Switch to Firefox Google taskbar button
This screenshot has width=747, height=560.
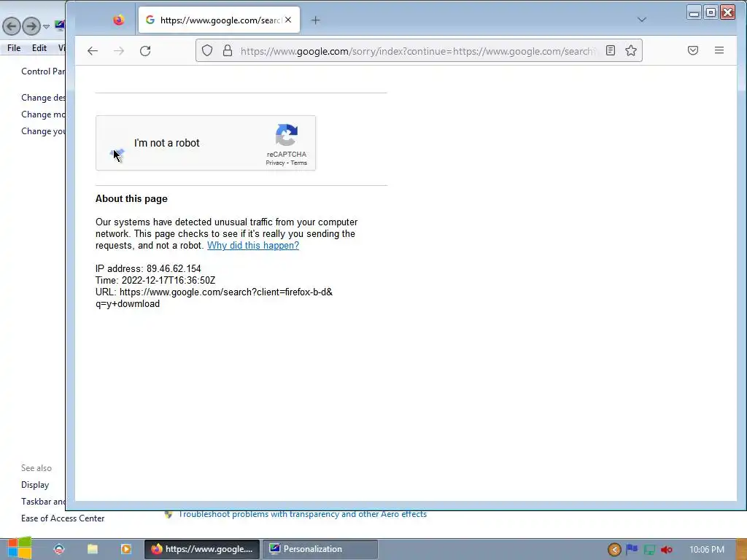coord(202,549)
